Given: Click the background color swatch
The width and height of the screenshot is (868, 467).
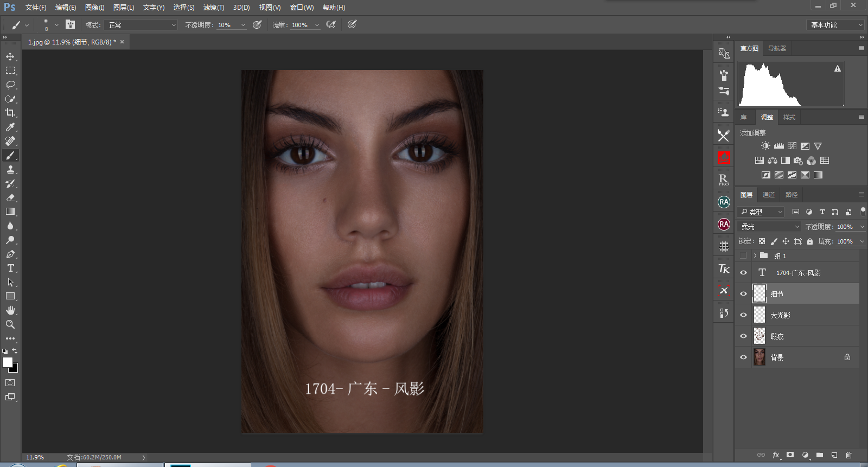Looking at the screenshot, I should point(15,369).
